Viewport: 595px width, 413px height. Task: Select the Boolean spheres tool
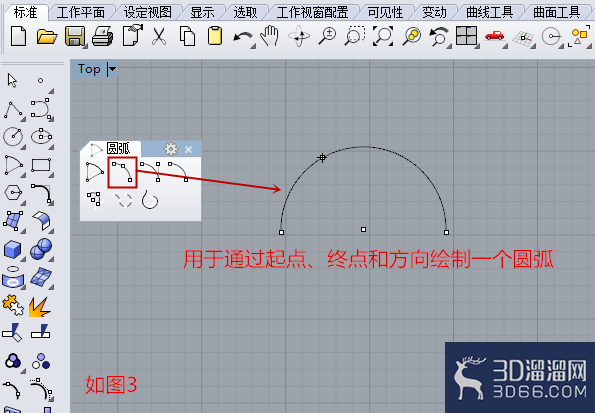click(41, 249)
